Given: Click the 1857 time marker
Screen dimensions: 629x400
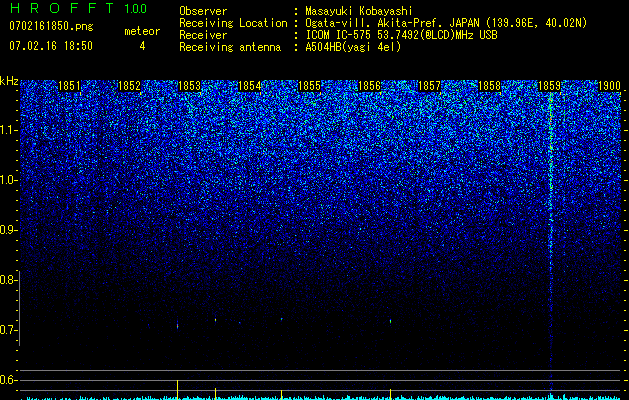Looking at the screenshot, I should click(430, 86).
